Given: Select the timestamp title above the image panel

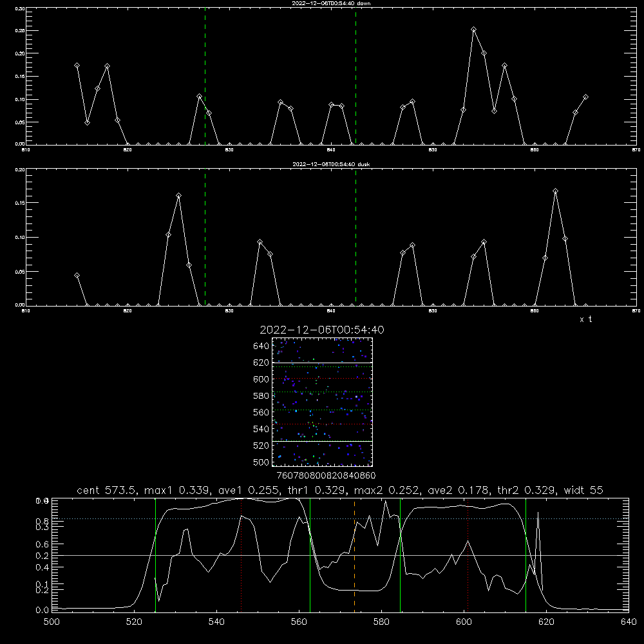Looking at the screenshot, I should pyautogui.click(x=322, y=330).
